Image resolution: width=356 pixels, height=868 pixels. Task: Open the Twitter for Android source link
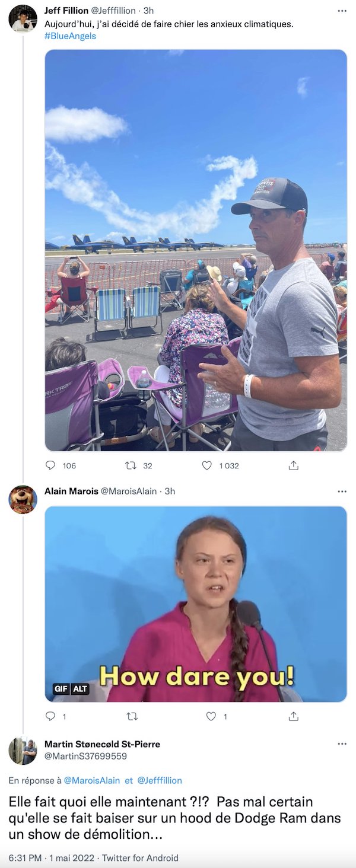[x=140, y=857]
